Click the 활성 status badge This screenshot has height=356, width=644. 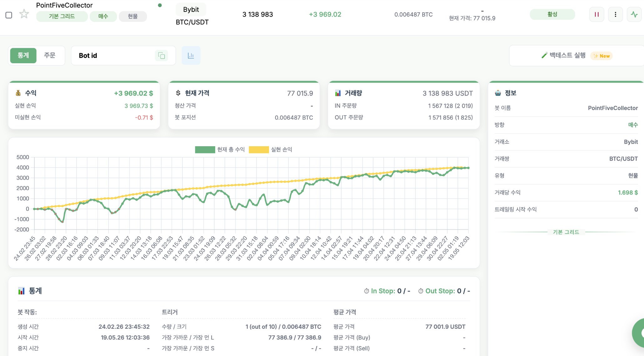pyautogui.click(x=552, y=14)
